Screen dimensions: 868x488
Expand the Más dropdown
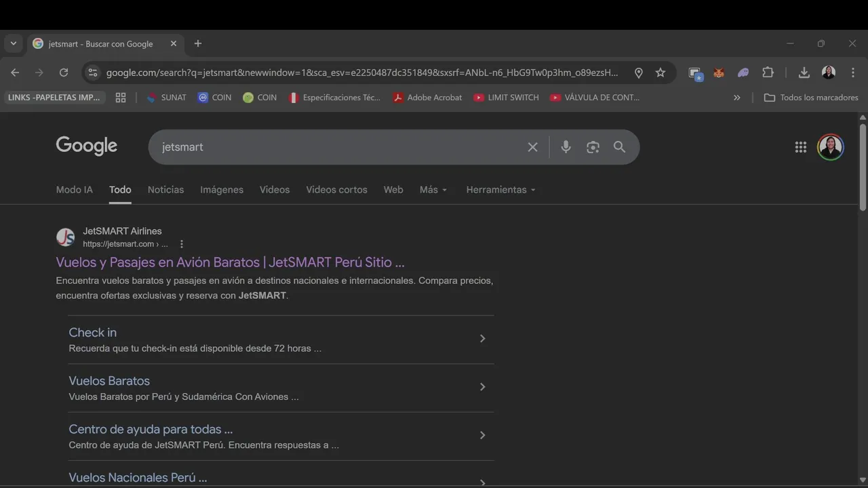click(433, 190)
